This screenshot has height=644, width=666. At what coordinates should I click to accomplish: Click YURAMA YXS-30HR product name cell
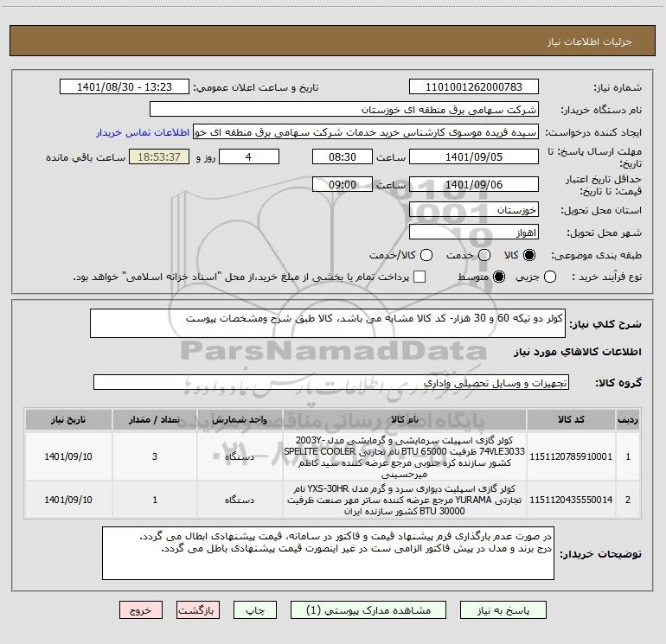(405, 500)
